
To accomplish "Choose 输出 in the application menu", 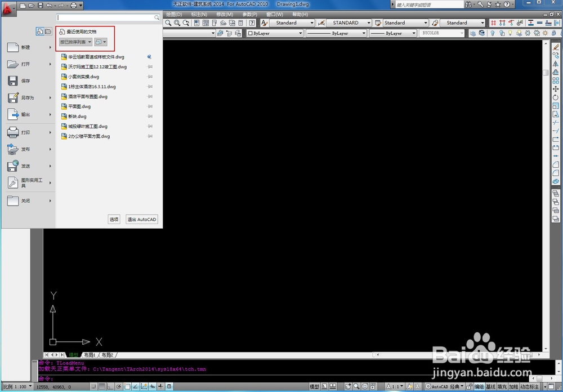I will 29,115.
